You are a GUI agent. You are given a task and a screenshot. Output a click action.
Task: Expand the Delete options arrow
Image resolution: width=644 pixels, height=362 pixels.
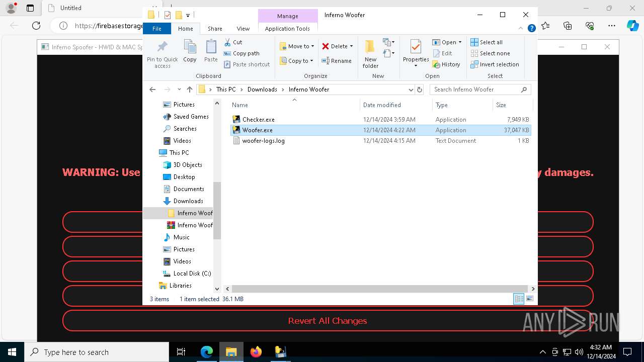(351, 46)
